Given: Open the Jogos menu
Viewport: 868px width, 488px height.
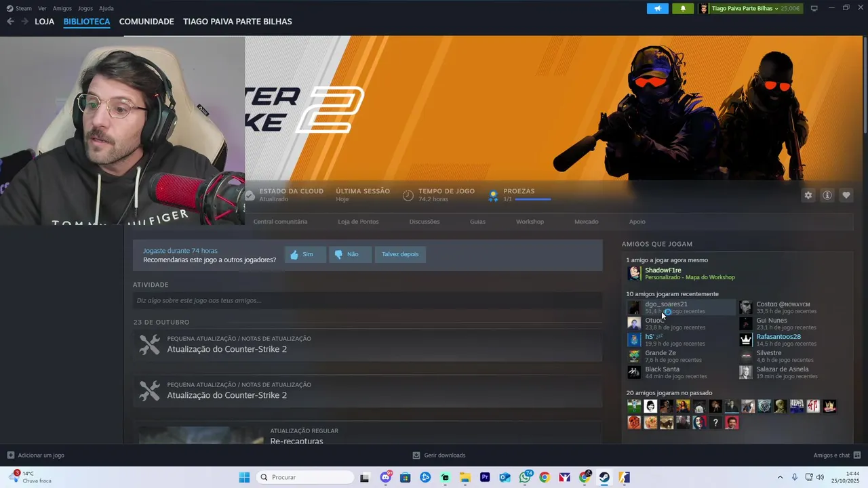Looking at the screenshot, I should coord(85,8).
